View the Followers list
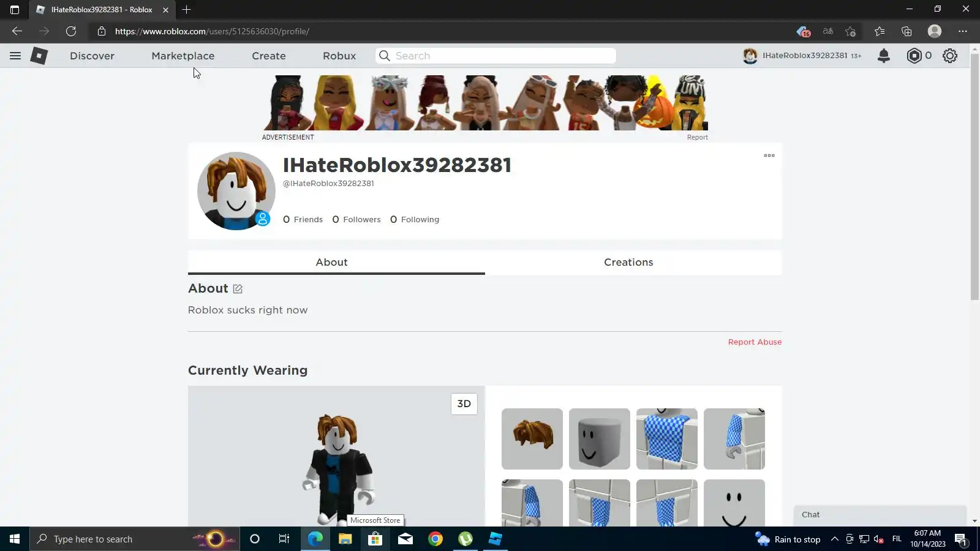980x551 pixels. pyautogui.click(x=356, y=220)
